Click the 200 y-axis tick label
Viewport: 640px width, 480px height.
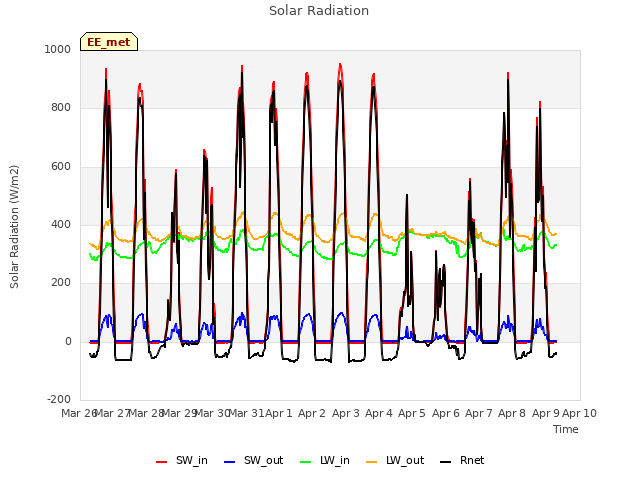pyautogui.click(x=61, y=282)
